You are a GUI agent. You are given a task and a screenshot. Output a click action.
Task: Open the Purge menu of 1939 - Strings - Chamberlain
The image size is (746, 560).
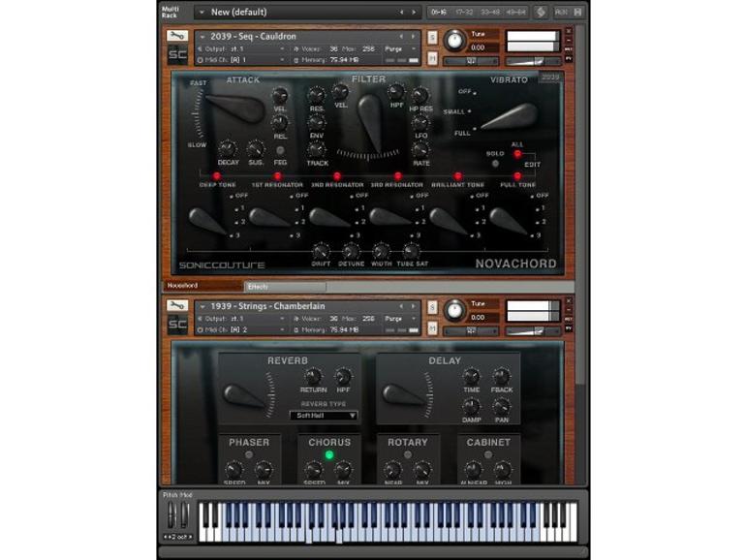(400, 319)
